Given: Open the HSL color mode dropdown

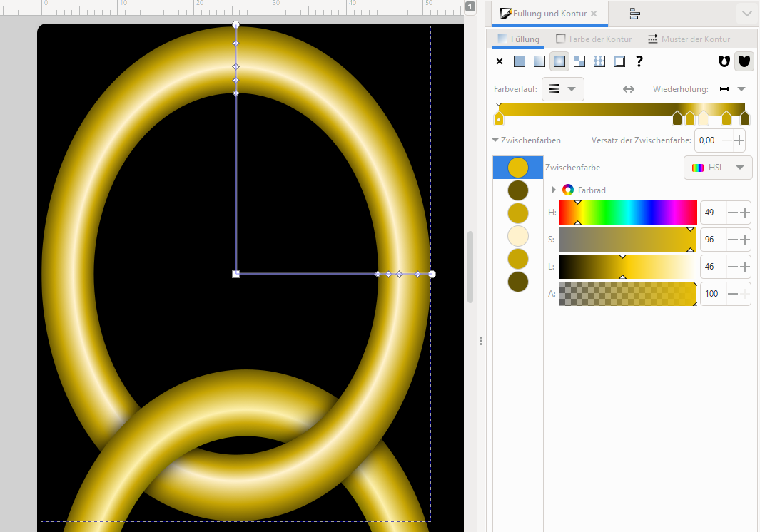Looking at the screenshot, I should [718, 168].
